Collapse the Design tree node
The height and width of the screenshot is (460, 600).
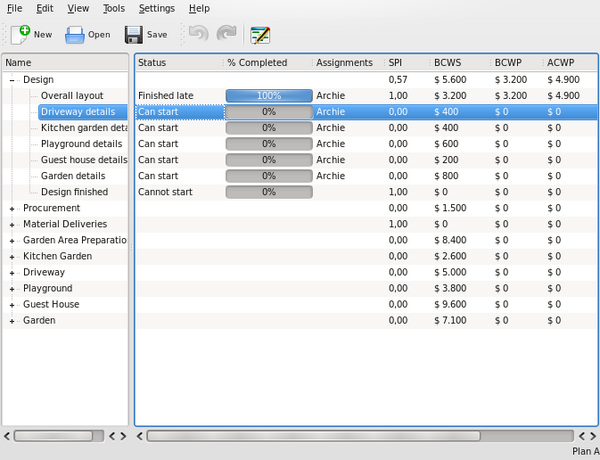coord(12,80)
